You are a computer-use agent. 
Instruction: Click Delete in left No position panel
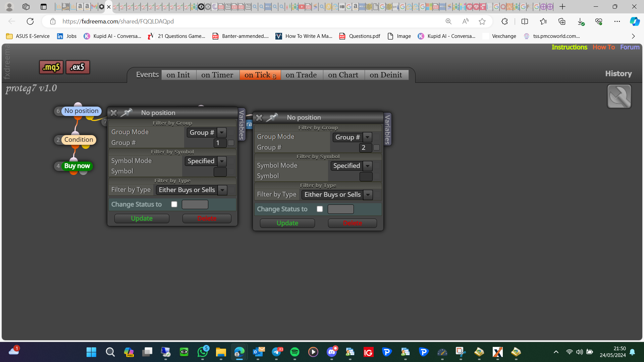tap(207, 219)
